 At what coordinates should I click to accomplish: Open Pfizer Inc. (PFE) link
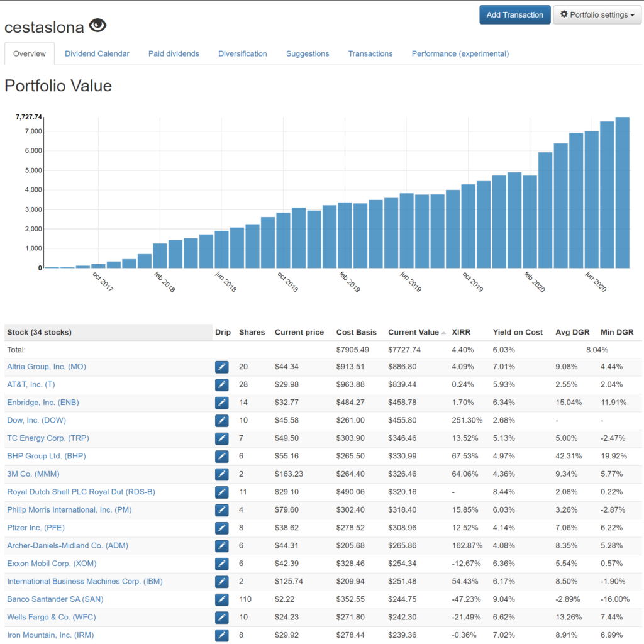[x=36, y=528]
